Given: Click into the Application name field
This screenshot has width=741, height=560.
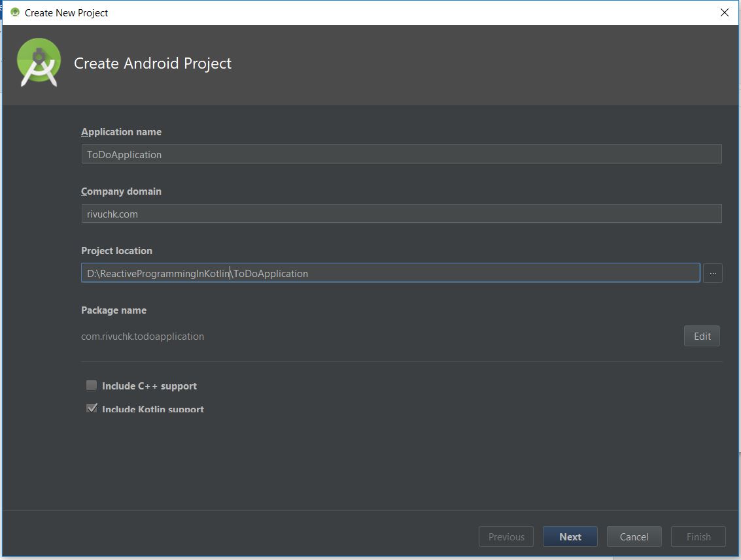Looking at the screenshot, I should pyautogui.click(x=401, y=154).
